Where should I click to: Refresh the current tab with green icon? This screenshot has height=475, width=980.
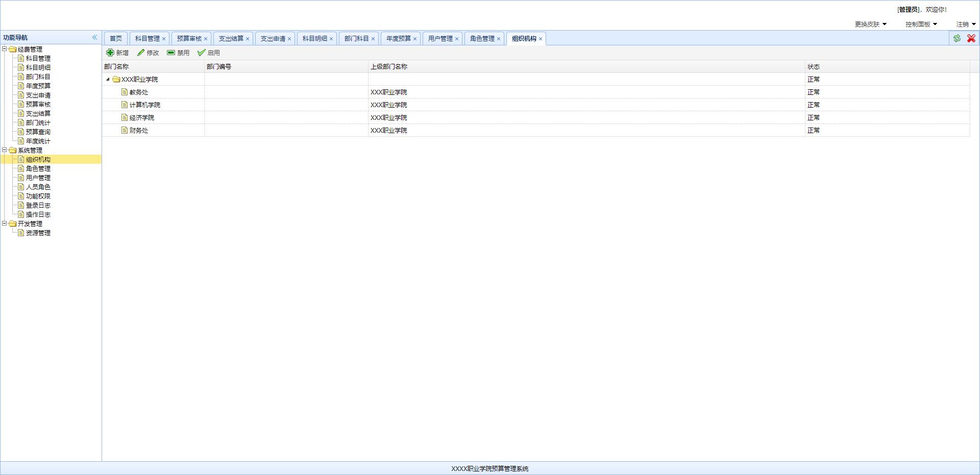[957, 38]
